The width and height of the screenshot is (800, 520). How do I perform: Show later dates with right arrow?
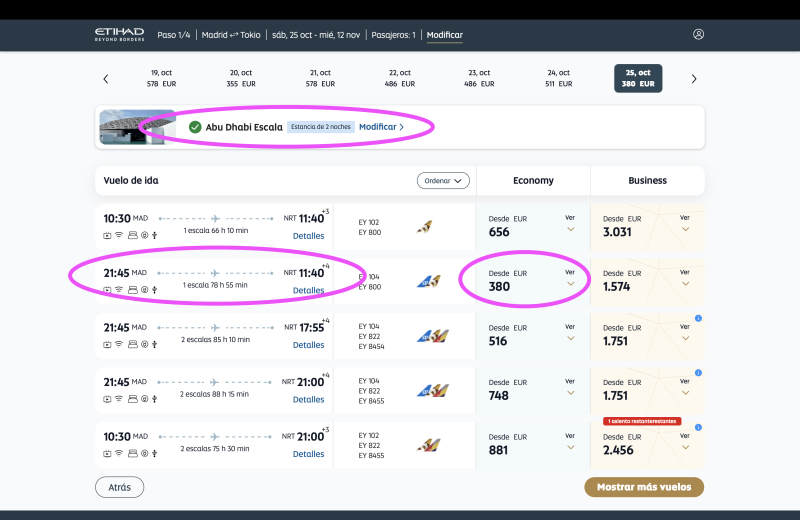click(x=694, y=79)
